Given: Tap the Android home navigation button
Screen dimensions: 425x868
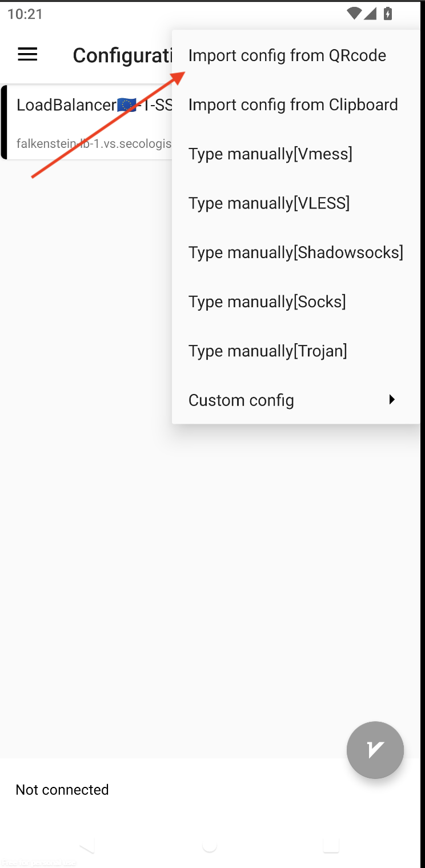Looking at the screenshot, I should coord(210,845).
